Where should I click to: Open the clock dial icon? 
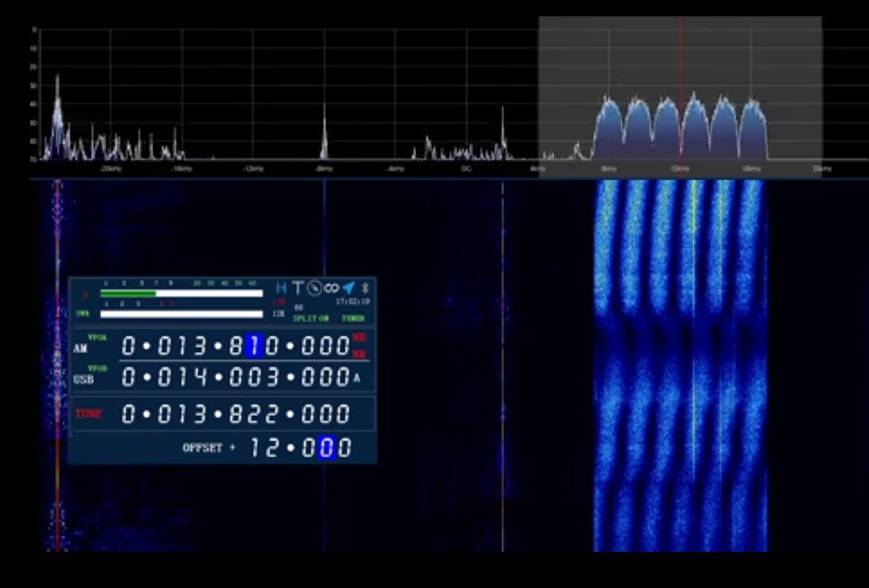[x=314, y=287]
